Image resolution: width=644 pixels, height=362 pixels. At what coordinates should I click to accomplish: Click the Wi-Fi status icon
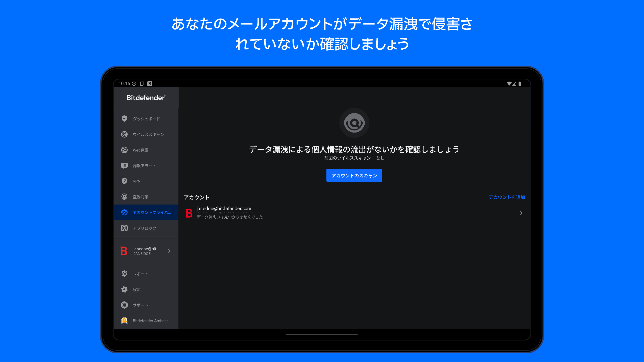click(509, 83)
